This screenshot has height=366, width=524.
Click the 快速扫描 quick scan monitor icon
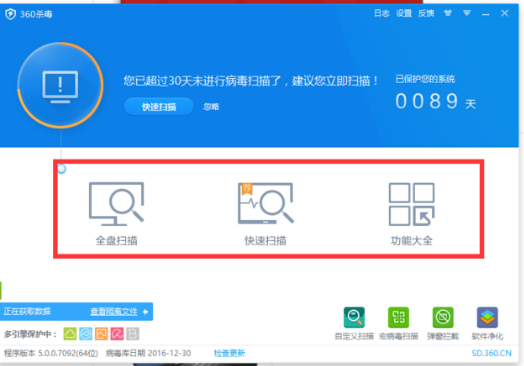[x=266, y=203]
